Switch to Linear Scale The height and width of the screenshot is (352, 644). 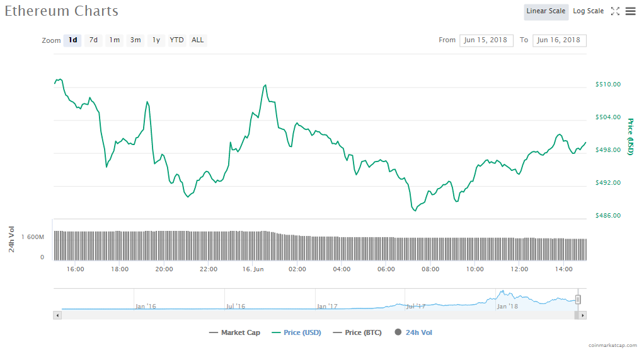(546, 11)
